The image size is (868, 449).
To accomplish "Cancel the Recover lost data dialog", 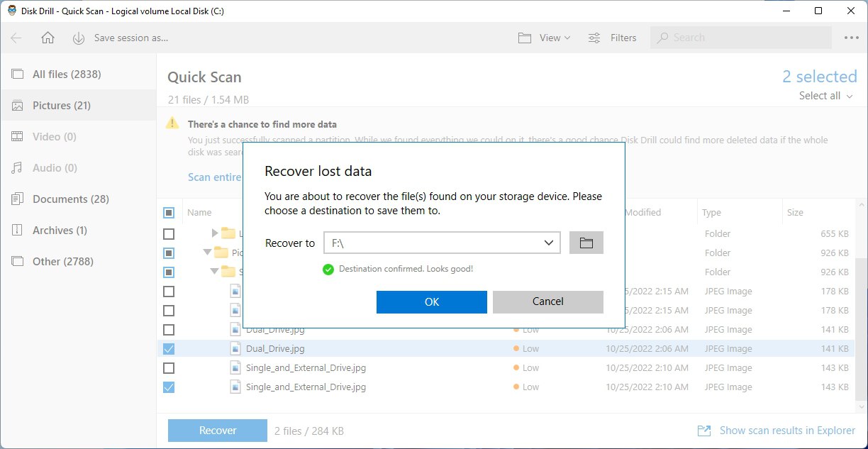I will tap(548, 301).
